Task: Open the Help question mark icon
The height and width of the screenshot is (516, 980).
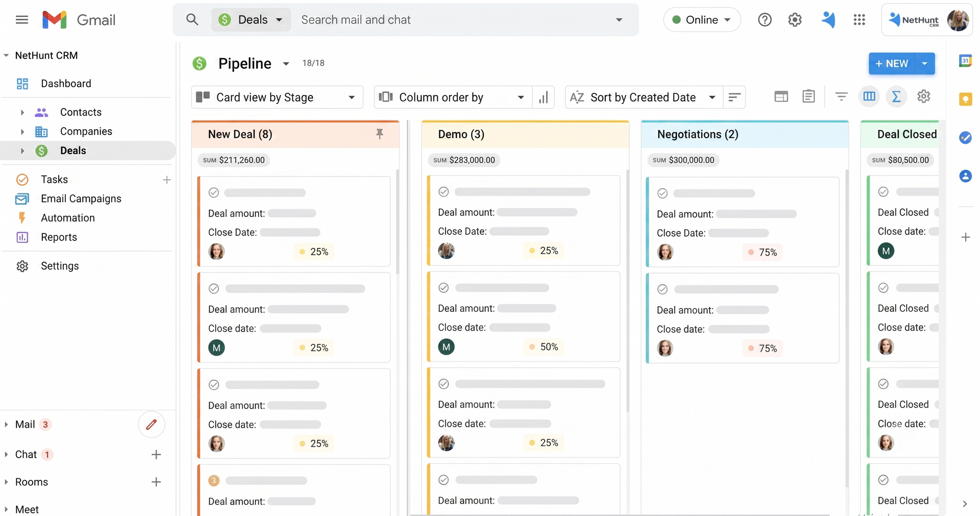Action: (764, 20)
